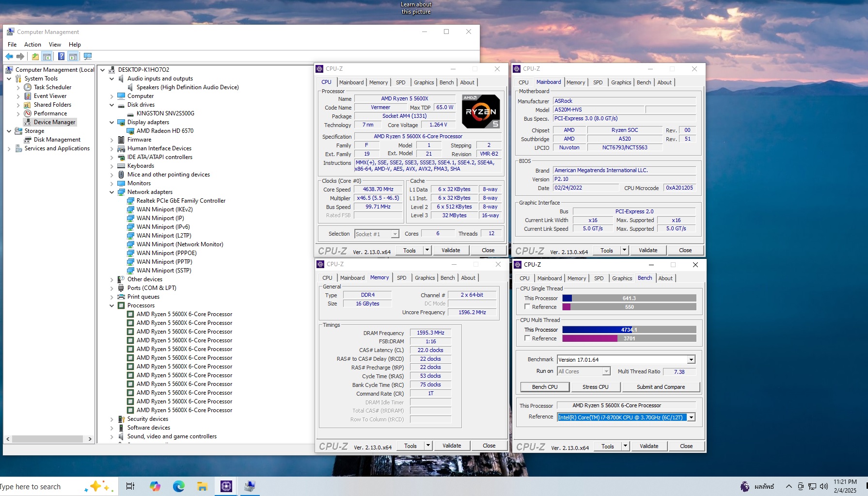Image resolution: width=868 pixels, height=496 pixels.
Task: Click Services and Applications gear icon
Action: point(18,148)
